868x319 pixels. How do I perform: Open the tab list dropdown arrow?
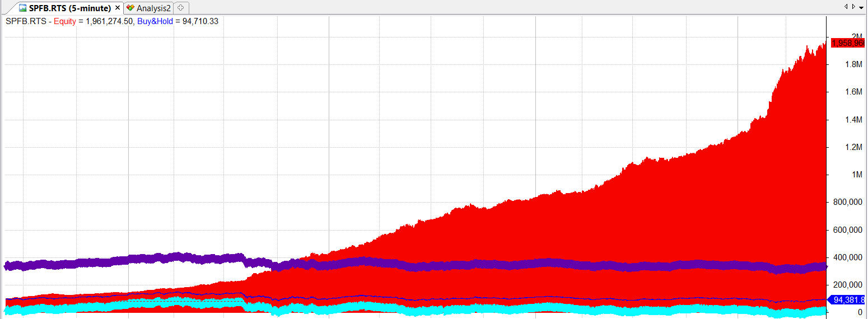tap(861, 8)
